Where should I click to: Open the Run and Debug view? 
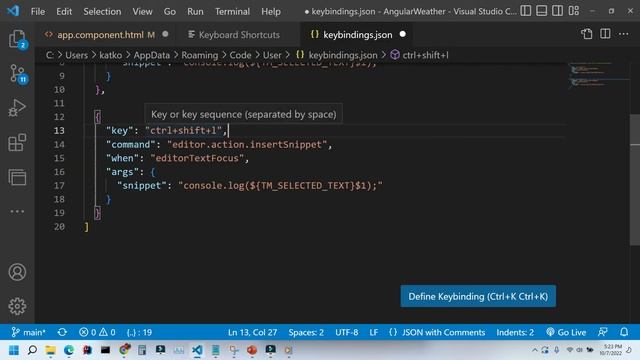pos(17,108)
